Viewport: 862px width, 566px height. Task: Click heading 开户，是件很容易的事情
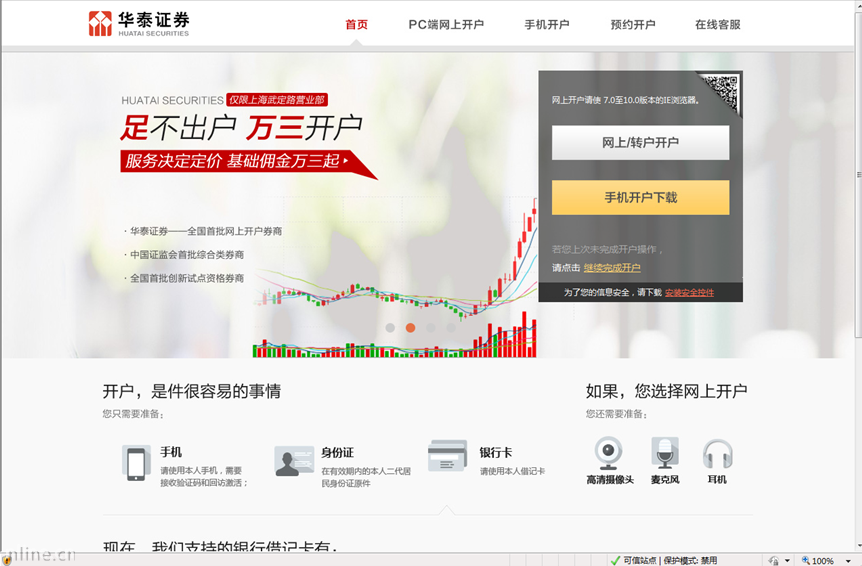(192, 391)
